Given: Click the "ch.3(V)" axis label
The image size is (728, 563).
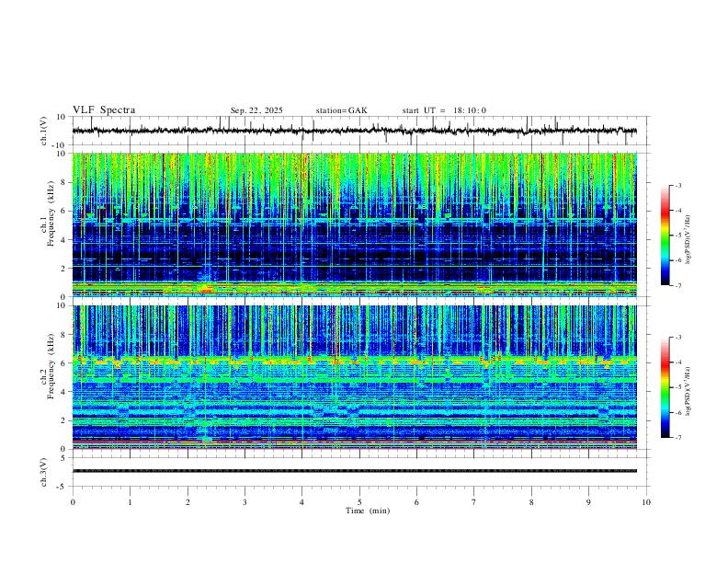Looking at the screenshot, I should click(44, 472).
